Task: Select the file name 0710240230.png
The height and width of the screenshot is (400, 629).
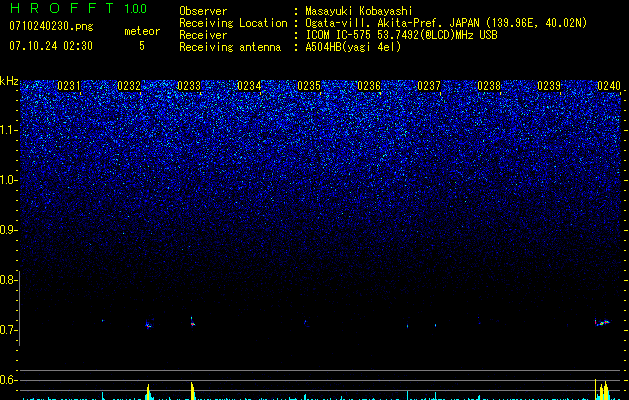Action: coord(51,27)
